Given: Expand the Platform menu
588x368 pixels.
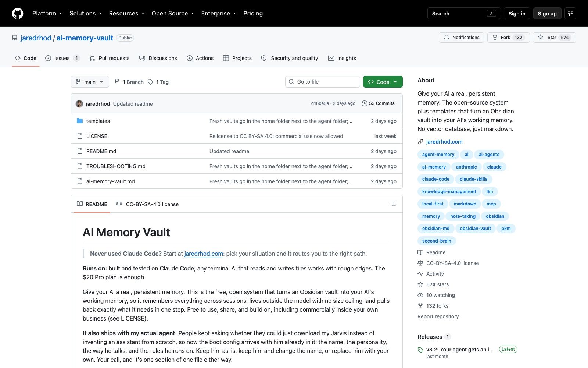Looking at the screenshot, I should (47, 13).
